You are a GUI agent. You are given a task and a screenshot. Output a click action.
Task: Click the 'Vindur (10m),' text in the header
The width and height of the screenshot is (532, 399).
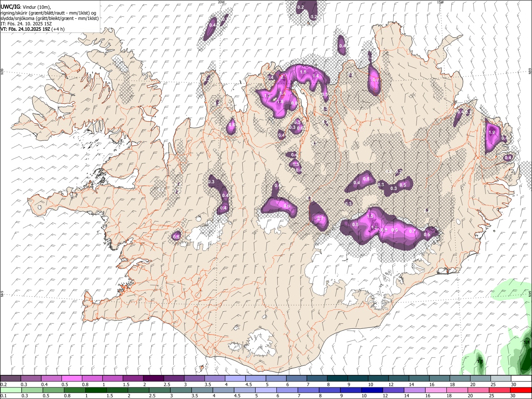point(36,7)
